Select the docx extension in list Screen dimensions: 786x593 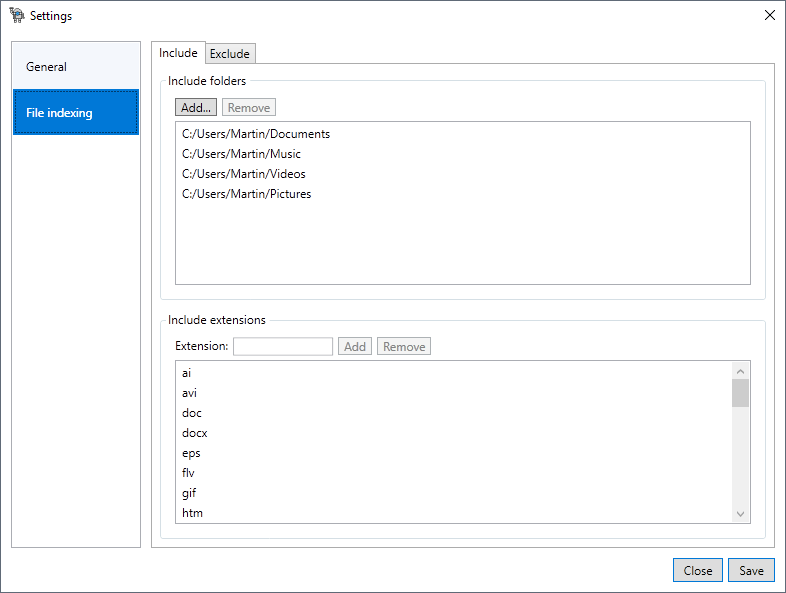(194, 433)
